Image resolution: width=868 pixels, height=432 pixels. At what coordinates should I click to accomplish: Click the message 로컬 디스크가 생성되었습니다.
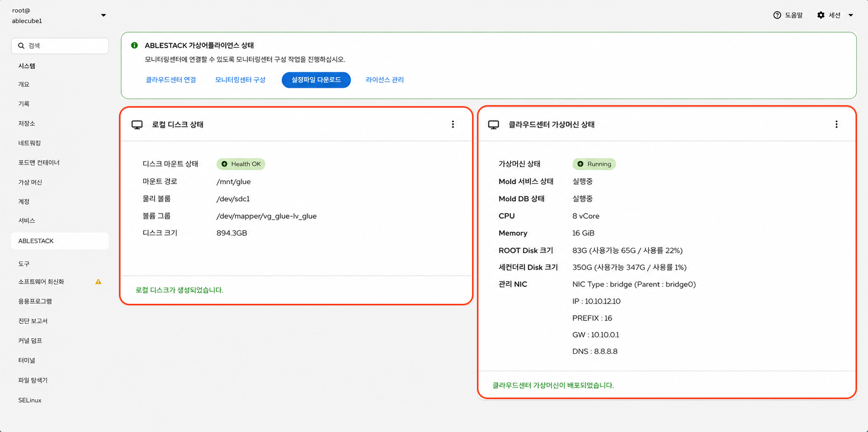pyautogui.click(x=179, y=290)
